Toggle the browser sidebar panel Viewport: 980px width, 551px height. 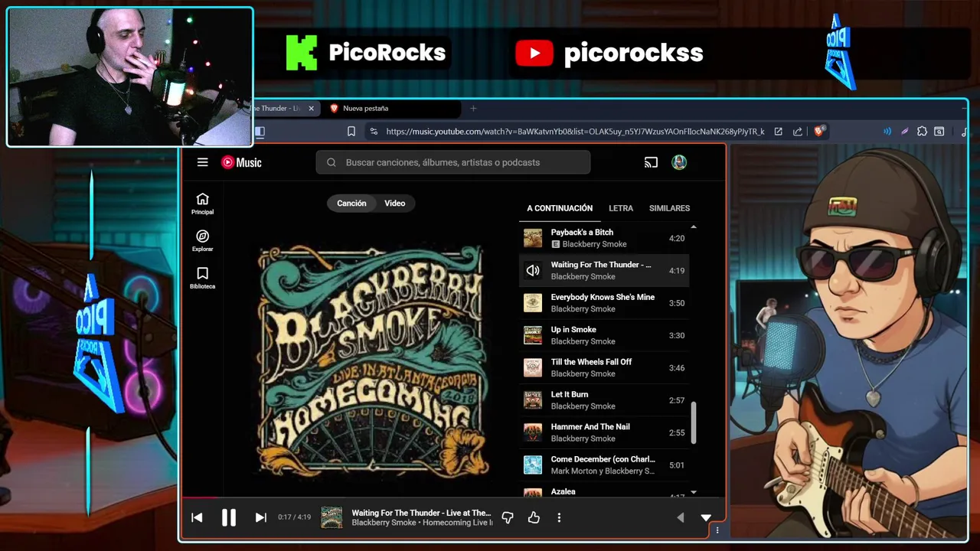point(260,132)
